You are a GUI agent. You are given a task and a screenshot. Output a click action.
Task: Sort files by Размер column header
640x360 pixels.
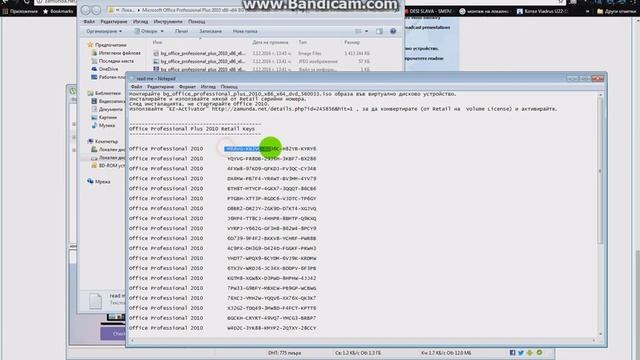point(352,42)
